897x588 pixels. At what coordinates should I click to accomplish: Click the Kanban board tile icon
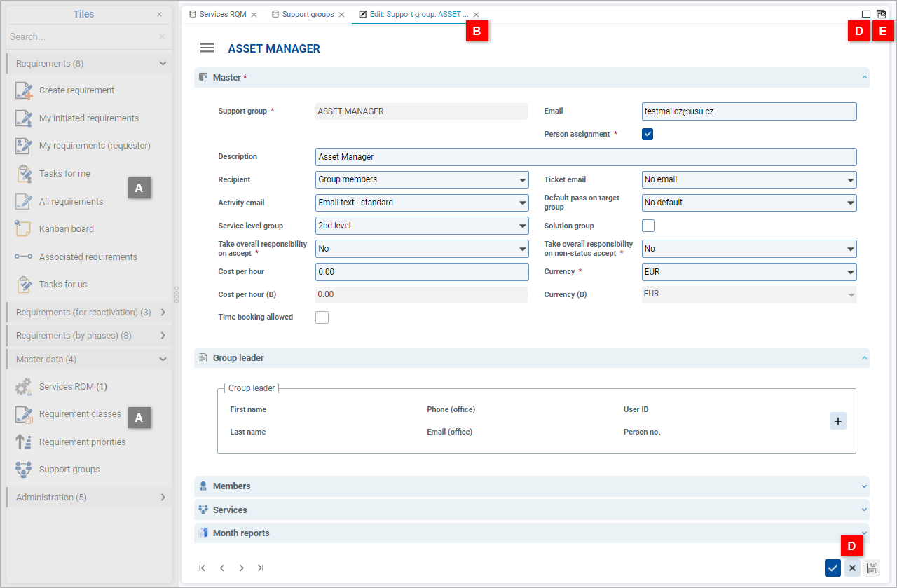click(23, 228)
